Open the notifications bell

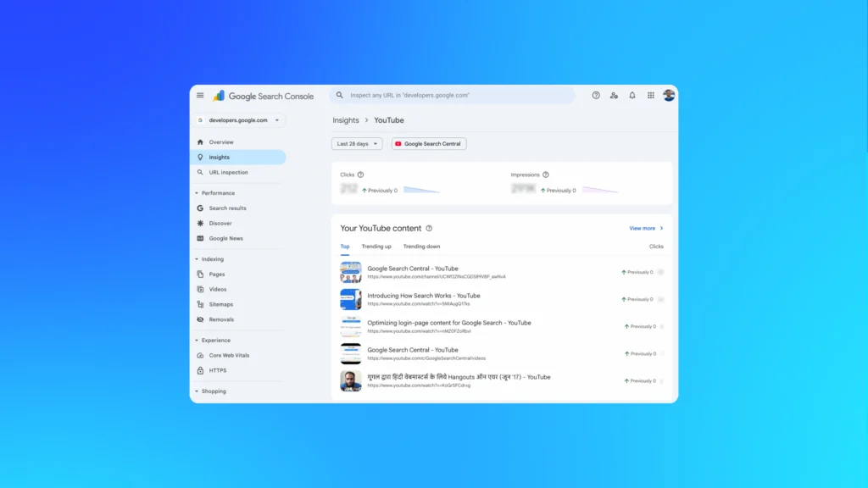tap(632, 95)
